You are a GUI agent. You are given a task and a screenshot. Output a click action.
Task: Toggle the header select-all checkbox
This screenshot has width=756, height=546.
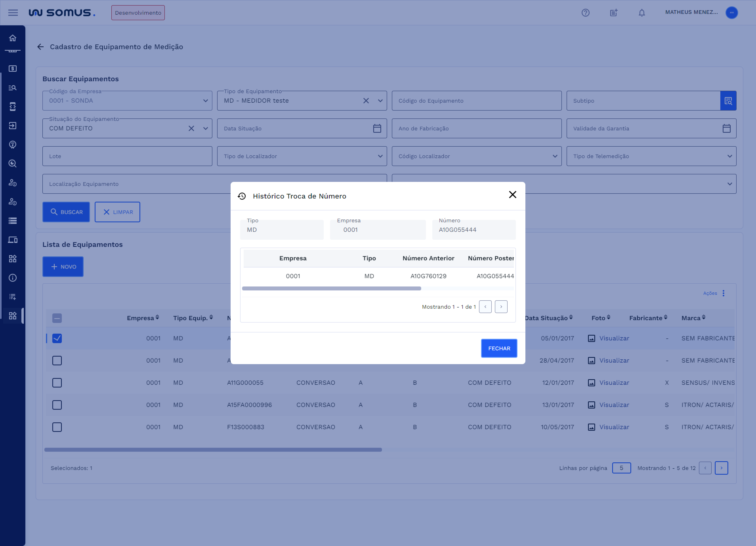click(57, 318)
